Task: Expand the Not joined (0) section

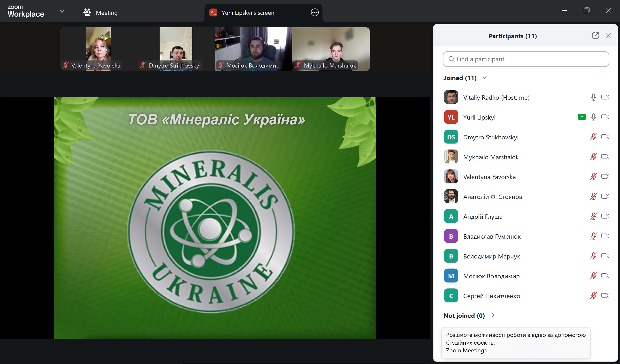Action: tap(493, 315)
